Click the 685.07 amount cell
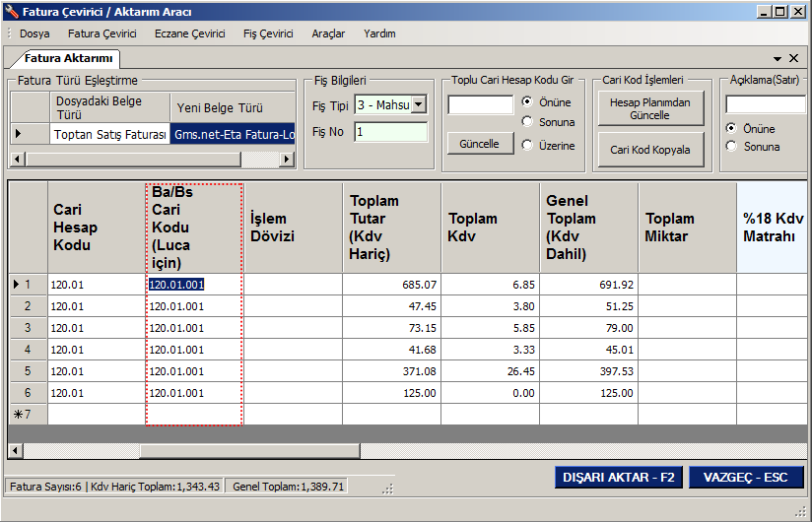 point(391,285)
